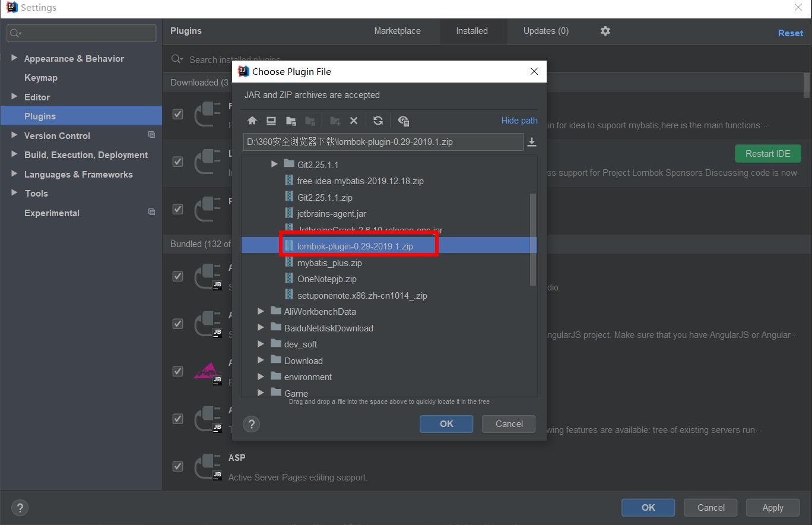
Task: Click into the file path input field
Action: 383,142
